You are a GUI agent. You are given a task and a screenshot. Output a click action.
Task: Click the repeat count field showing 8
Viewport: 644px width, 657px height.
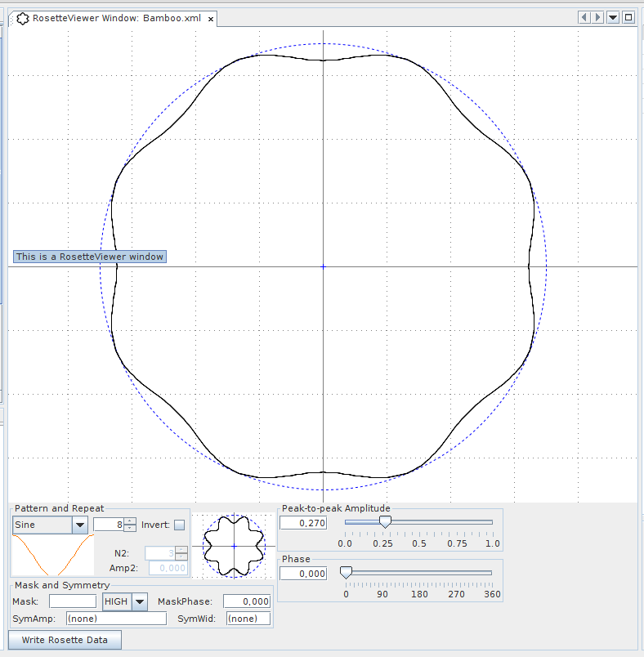coord(109,525)
